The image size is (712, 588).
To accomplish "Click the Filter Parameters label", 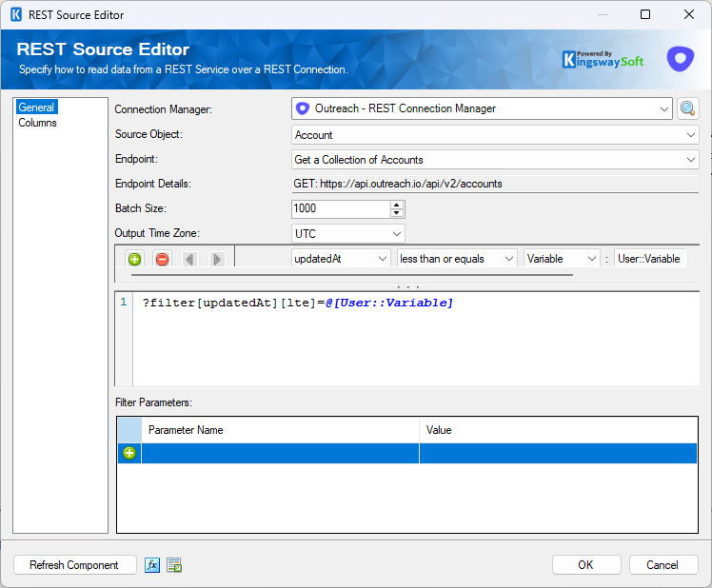I will tap(153, 402).
